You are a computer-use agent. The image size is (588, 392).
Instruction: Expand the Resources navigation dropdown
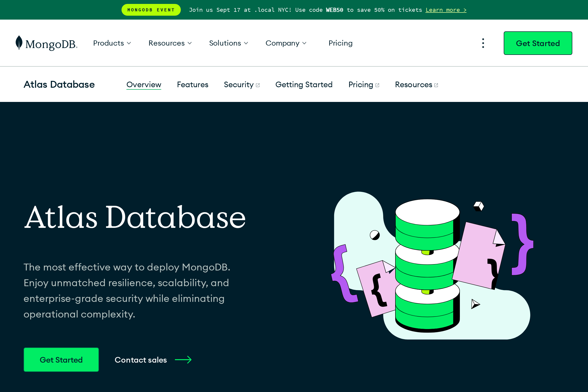point(170,43)
